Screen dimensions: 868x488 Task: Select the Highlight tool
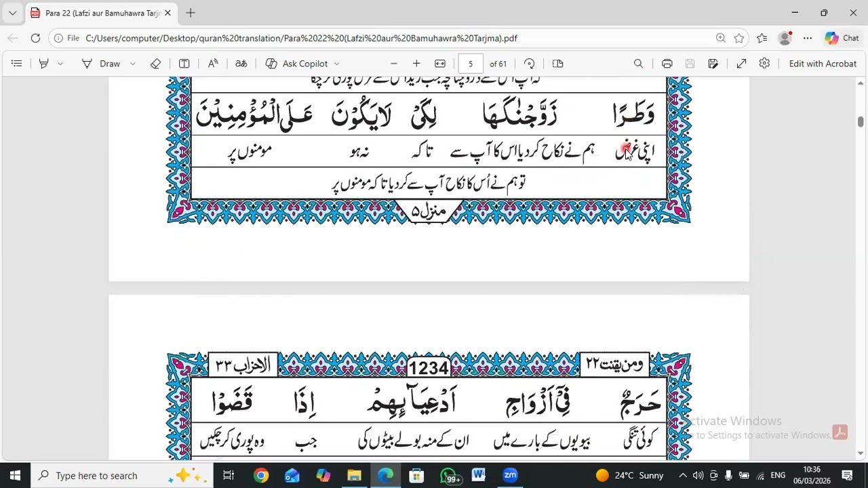pos(44,64)
